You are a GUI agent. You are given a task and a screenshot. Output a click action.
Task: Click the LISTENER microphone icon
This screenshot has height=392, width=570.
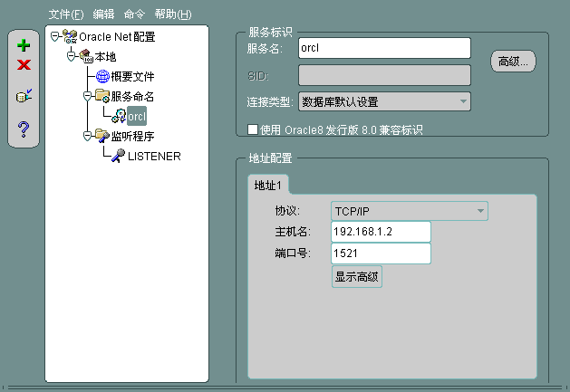[118, 156]
